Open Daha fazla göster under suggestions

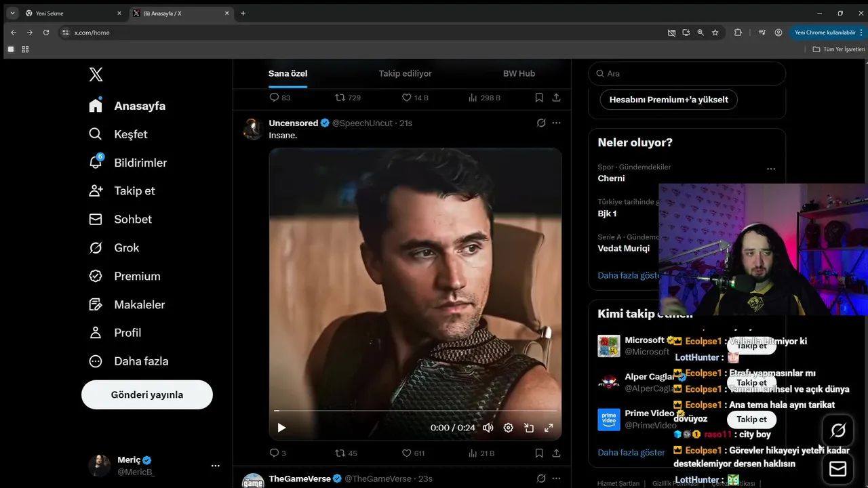631,452
